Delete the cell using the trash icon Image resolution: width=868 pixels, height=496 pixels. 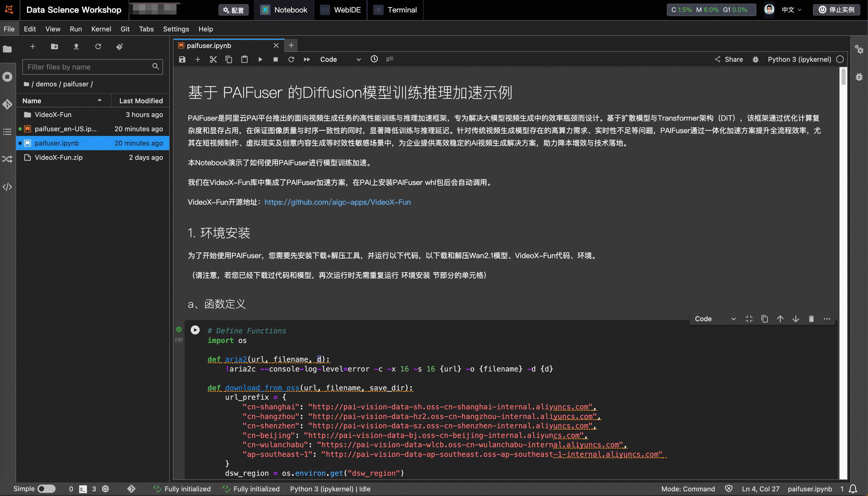811,319
